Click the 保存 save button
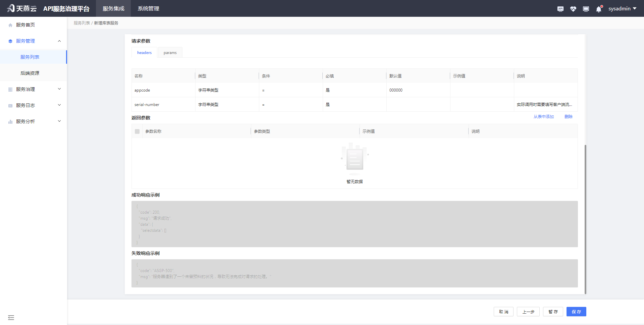644x325 pixels. point(576,312)
